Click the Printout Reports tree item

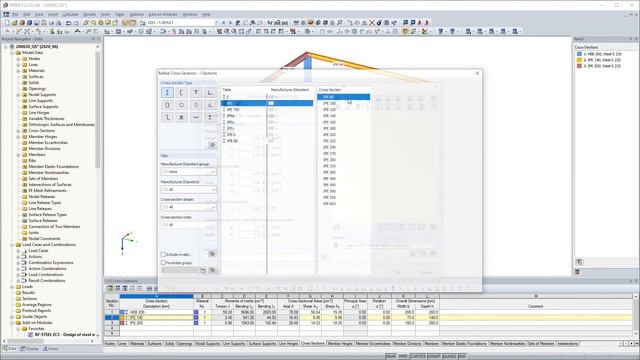pos(36,311)
